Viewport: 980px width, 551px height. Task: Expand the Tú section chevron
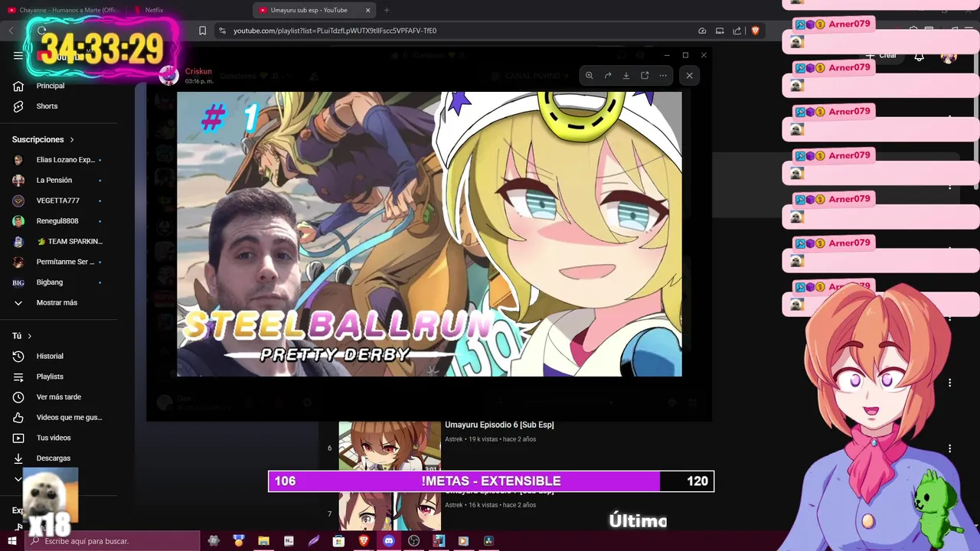tap(30, 336)
